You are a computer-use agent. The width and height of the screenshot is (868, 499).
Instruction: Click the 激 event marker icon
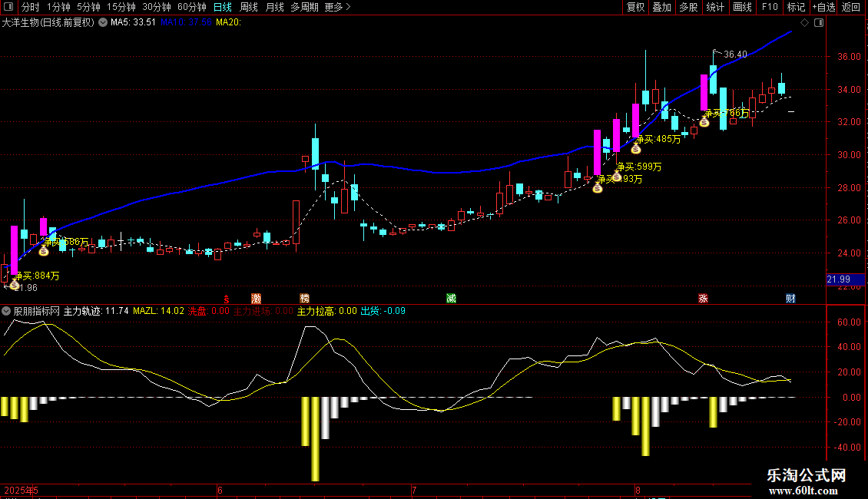point(257,299)
